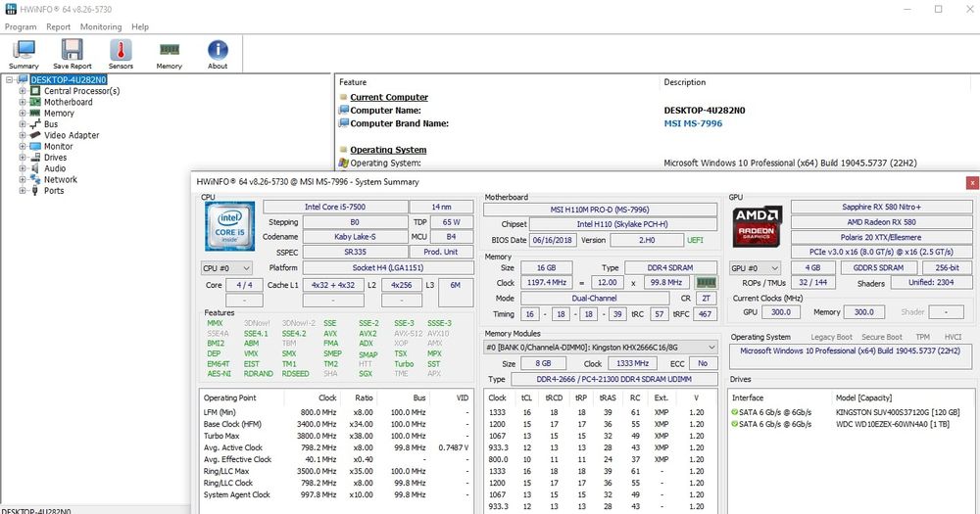Open the memory module BANK 0 dropdown
This screenshot has height=514, width=980.
(x=602, y=348)
